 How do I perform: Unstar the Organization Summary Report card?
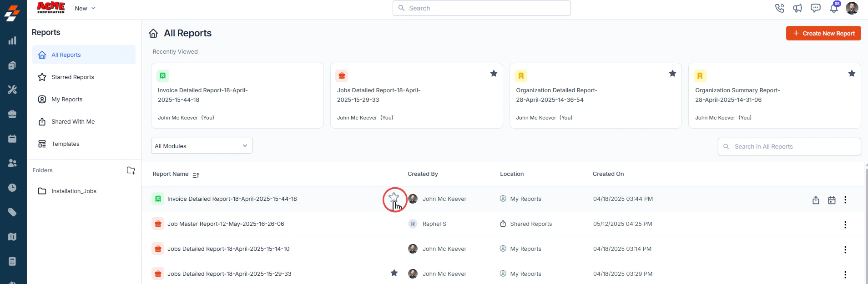point(852,74)
